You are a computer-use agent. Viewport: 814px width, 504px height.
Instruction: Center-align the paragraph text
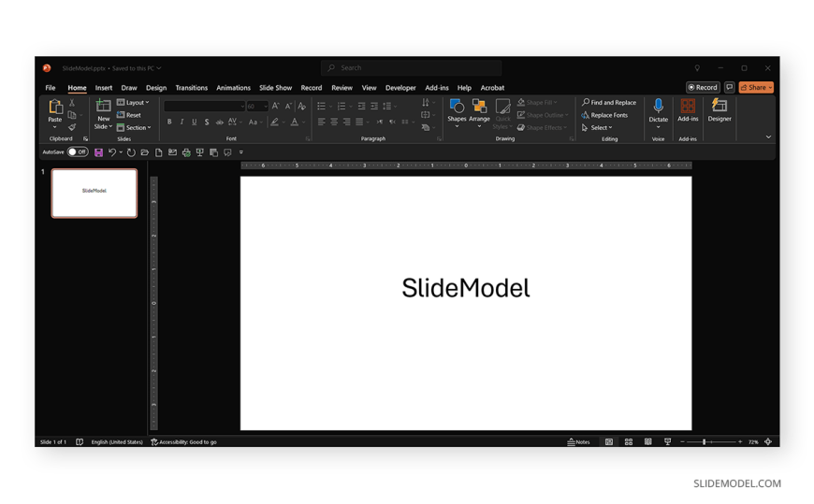pos(334,122)
